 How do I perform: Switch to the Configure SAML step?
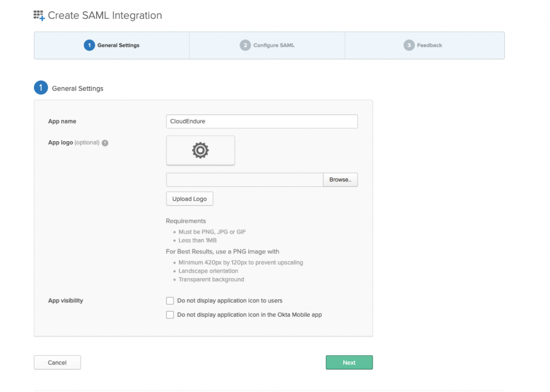pyautogui.click(x=267, y=45)
